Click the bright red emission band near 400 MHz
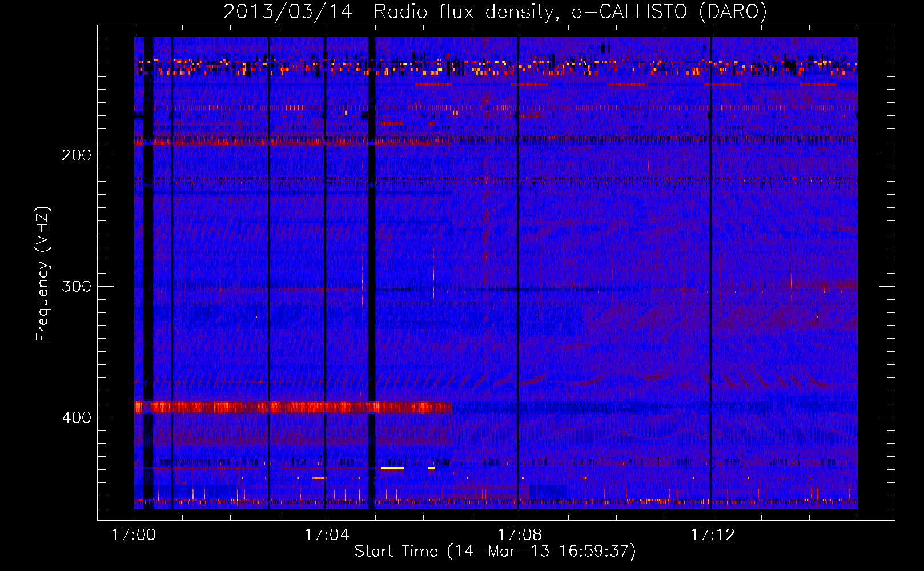Image resolution: width=924 pixels, height=571 pixels. (x=293, y=408)
